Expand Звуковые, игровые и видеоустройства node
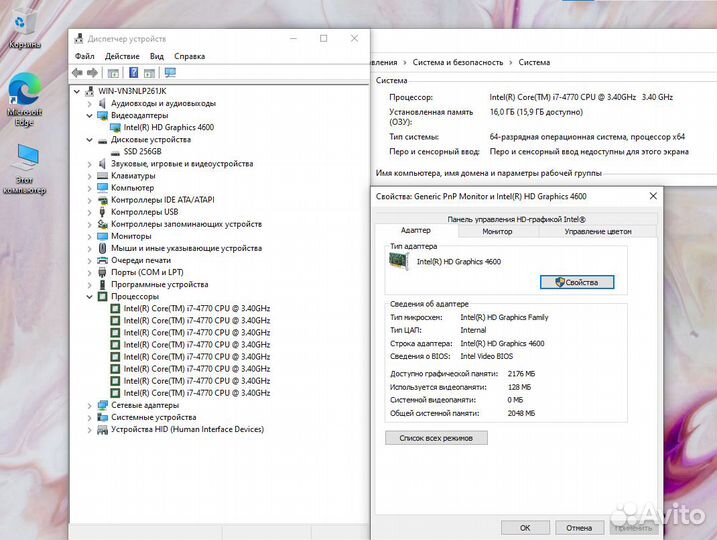Viewport: 717px width, 540px height. [x=90, y=164]
